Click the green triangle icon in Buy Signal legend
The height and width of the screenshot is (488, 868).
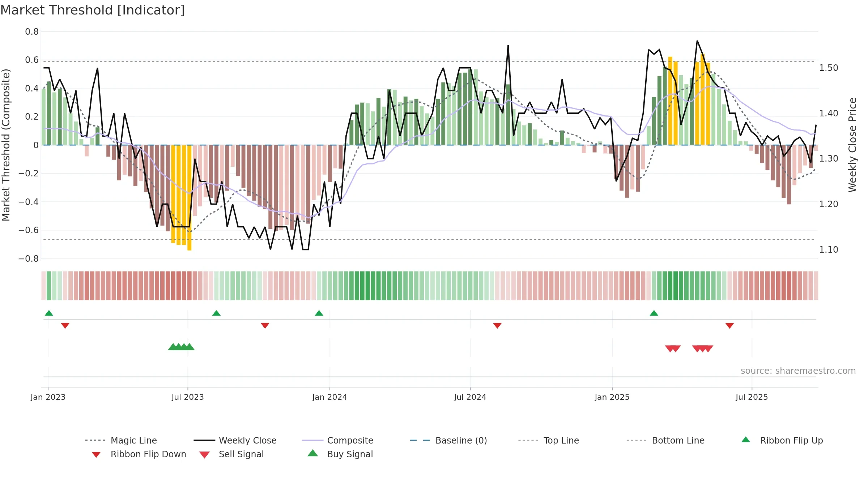coord(313,453)
